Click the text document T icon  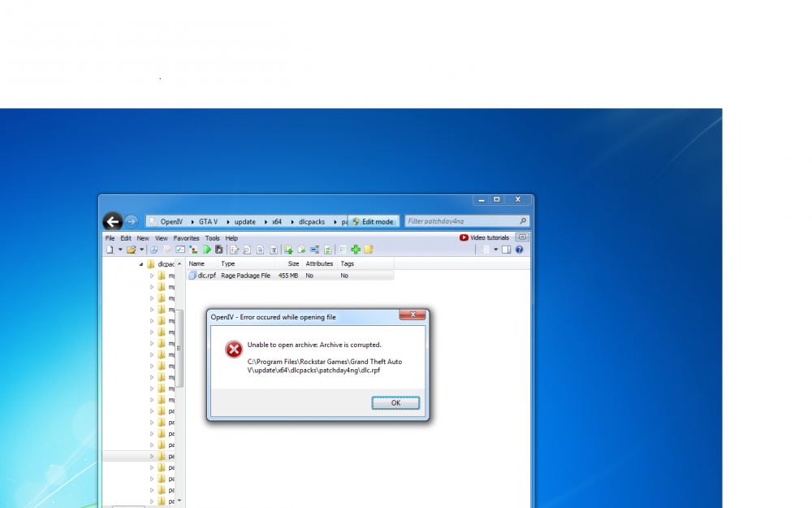pos(274,250)
